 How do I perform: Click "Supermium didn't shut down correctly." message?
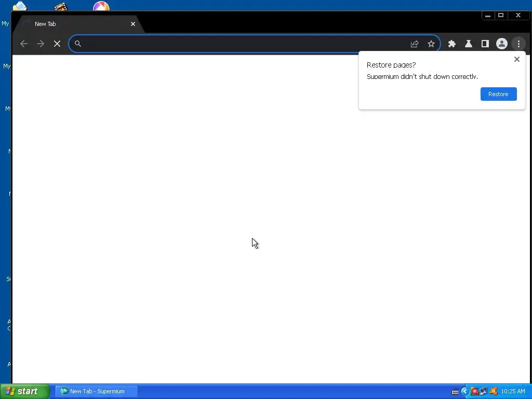(x=422, y=77)
